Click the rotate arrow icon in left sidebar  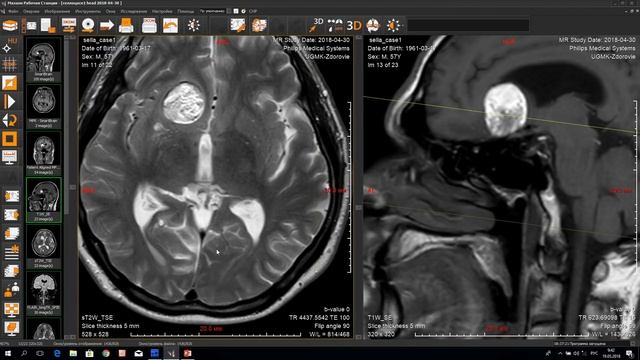click(9, 120)
